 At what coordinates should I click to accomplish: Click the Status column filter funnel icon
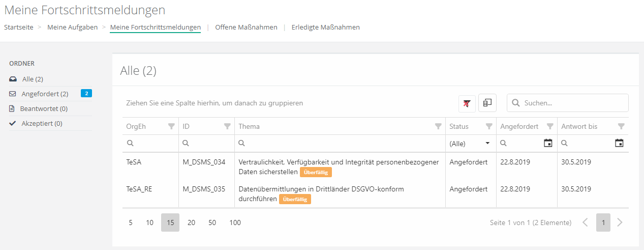[x=489, y=127]
